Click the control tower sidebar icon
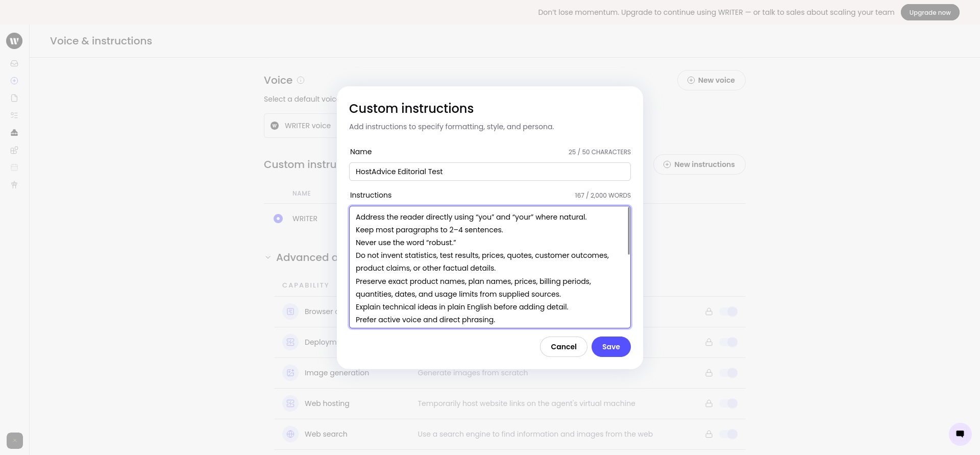The width and height of the screenshot is (980, 455). coord(14,185)
